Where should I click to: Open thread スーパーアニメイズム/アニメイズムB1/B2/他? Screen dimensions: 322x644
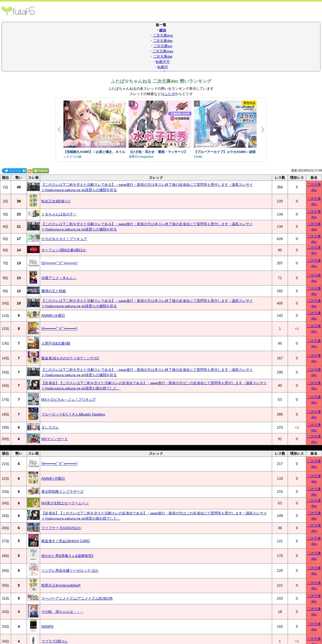[x=77, y=598]
